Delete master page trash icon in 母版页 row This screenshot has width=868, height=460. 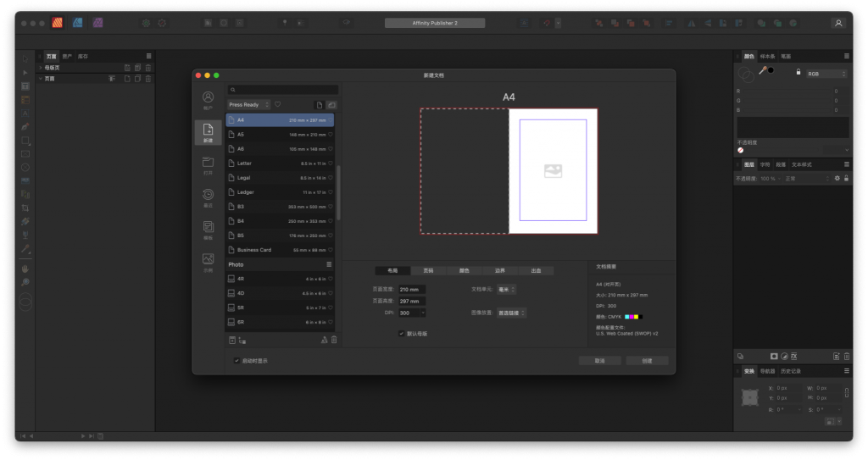click(x=148, y=68)
